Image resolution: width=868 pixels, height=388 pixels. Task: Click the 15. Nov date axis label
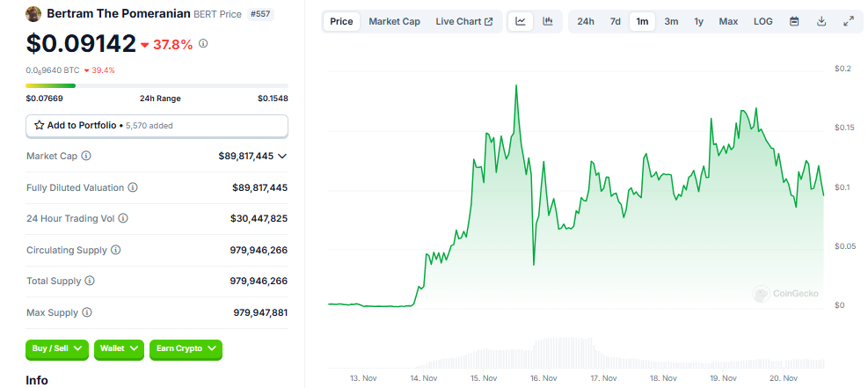484,378
